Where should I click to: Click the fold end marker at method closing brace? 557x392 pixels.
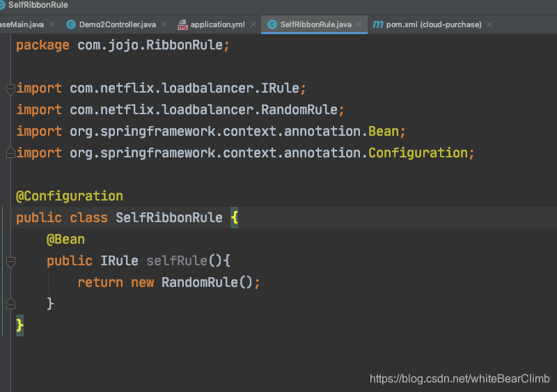coord(10,304)
